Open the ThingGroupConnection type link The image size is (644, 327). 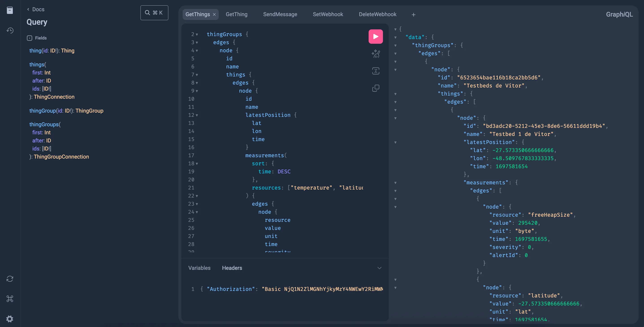click(x=61, y=157)
